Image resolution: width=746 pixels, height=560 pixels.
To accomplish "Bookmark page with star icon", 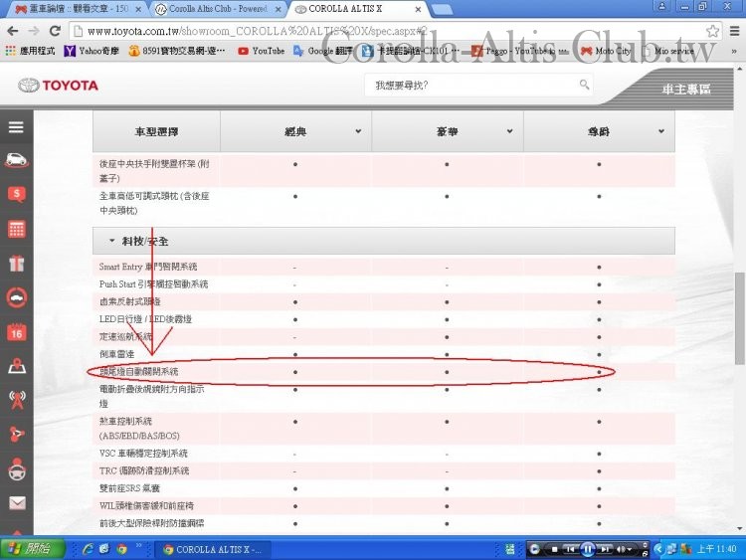I will [712, 31].
